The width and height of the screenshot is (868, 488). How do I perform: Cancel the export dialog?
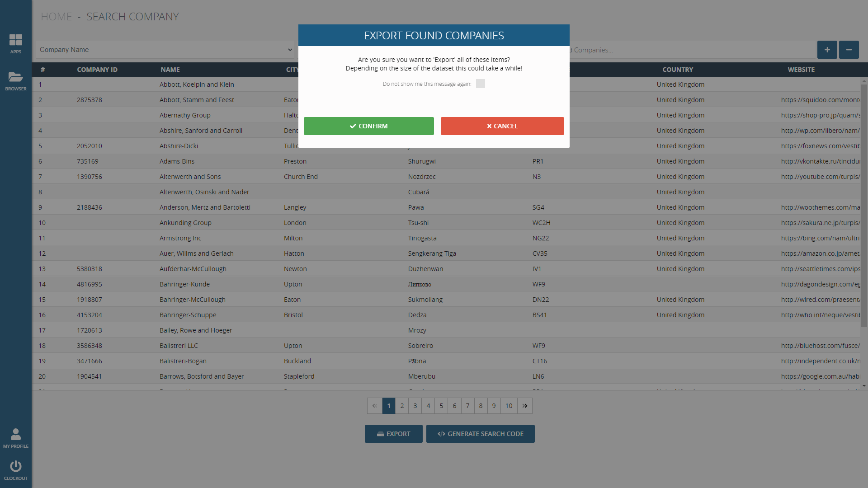click(x=502, y=126)
